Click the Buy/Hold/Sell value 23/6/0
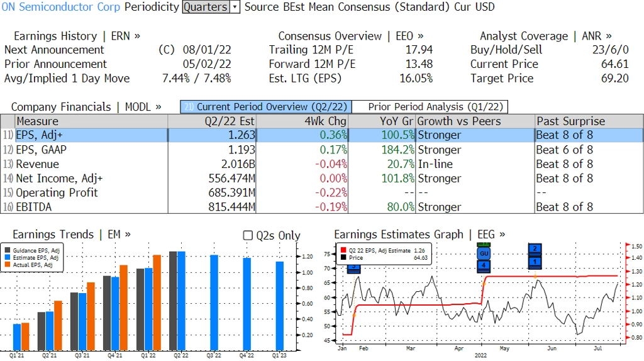 610,50
